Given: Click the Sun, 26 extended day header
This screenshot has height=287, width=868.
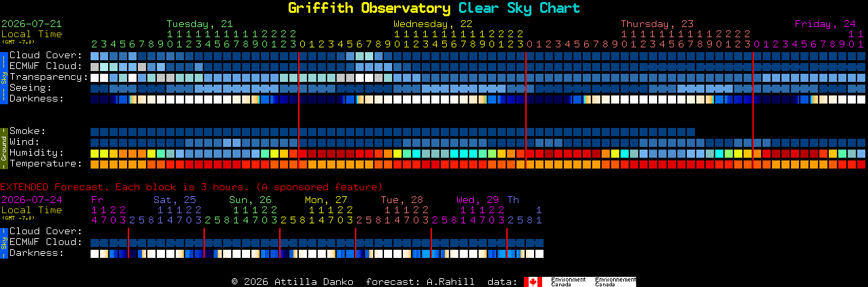Looking at the screenshot, I should click(250, 200).
